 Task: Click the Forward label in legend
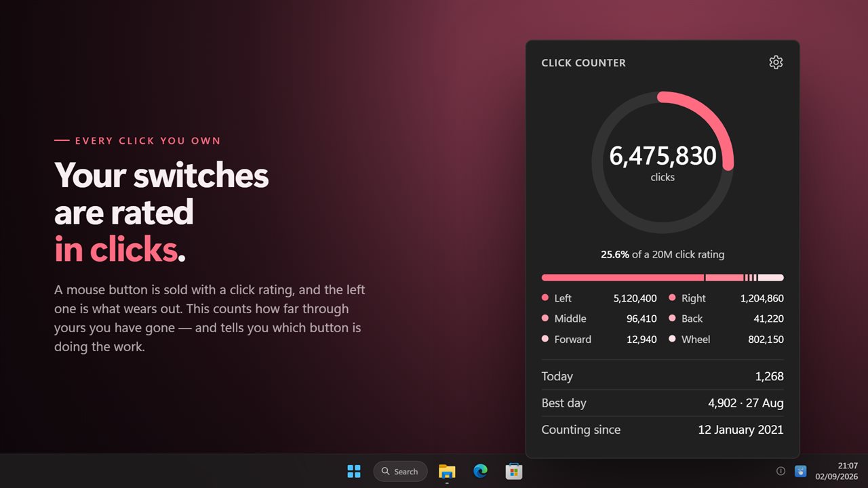573,340
